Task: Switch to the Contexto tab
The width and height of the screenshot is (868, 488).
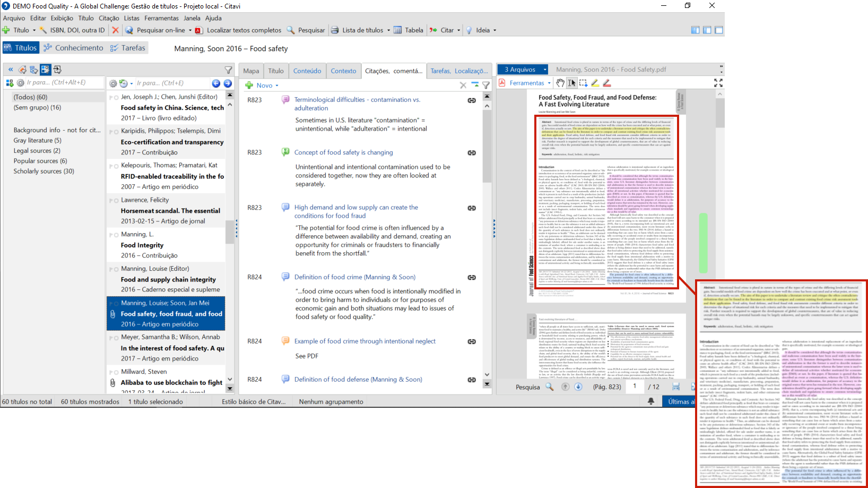Action: 344,71
